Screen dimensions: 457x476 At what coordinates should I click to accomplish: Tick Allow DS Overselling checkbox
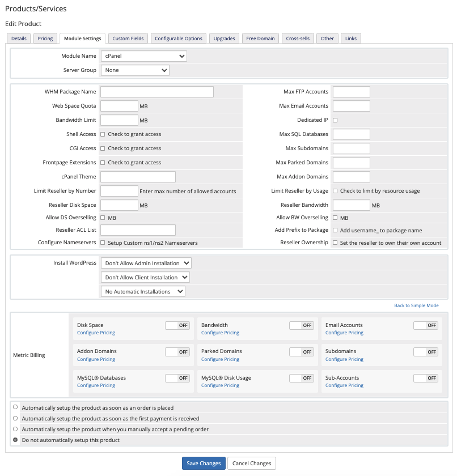(103, 218)
